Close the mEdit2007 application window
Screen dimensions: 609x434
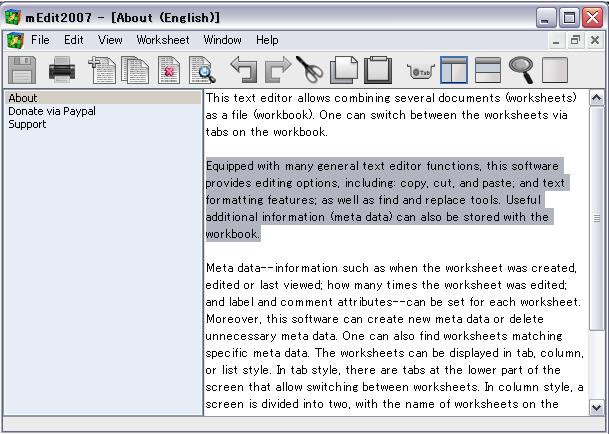(x=592, y=17)
